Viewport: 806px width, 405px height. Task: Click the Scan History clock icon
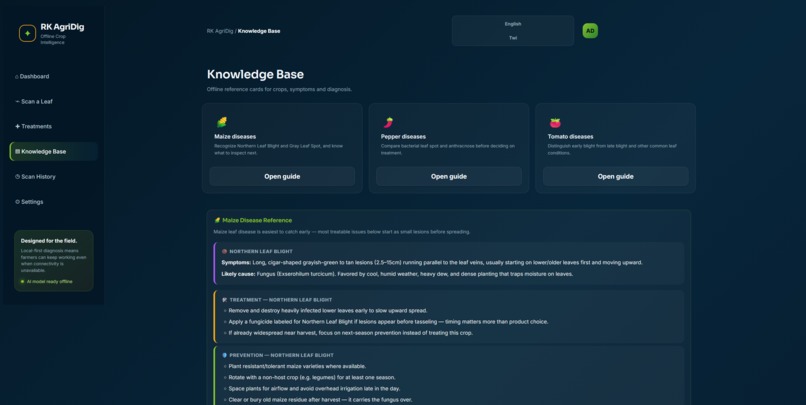coord(17,177)
